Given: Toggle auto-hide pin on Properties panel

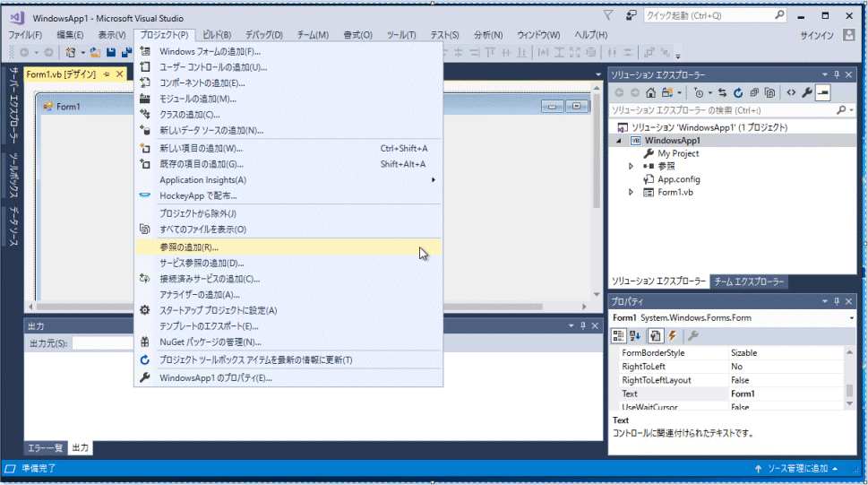Looking at the screenshot, I should [837, 301].
